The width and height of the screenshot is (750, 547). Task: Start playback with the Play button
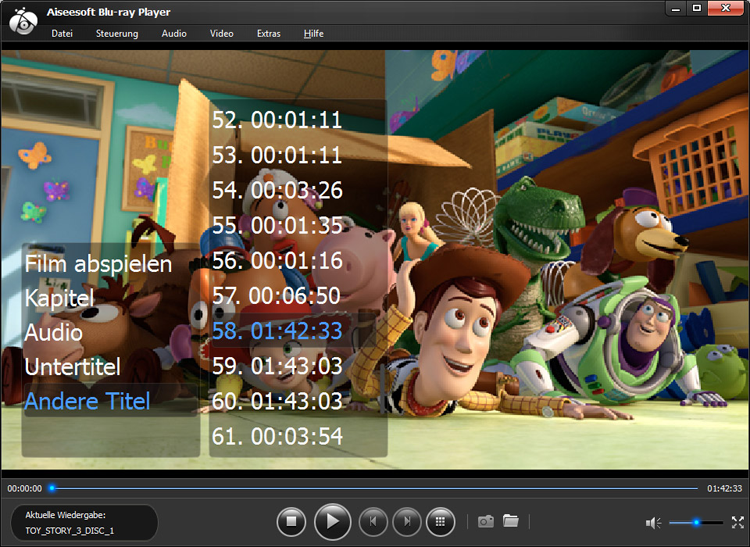pyautogui.click(x=332, y=521)
